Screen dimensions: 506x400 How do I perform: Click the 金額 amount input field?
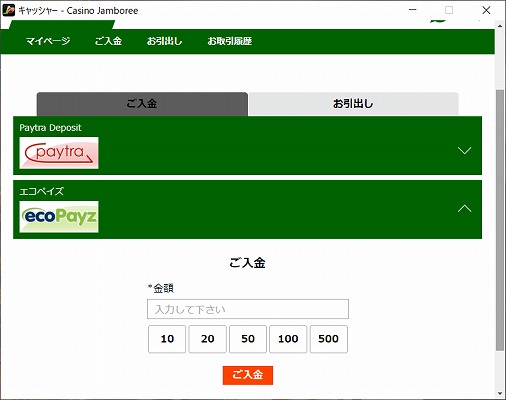coord(248,309)
